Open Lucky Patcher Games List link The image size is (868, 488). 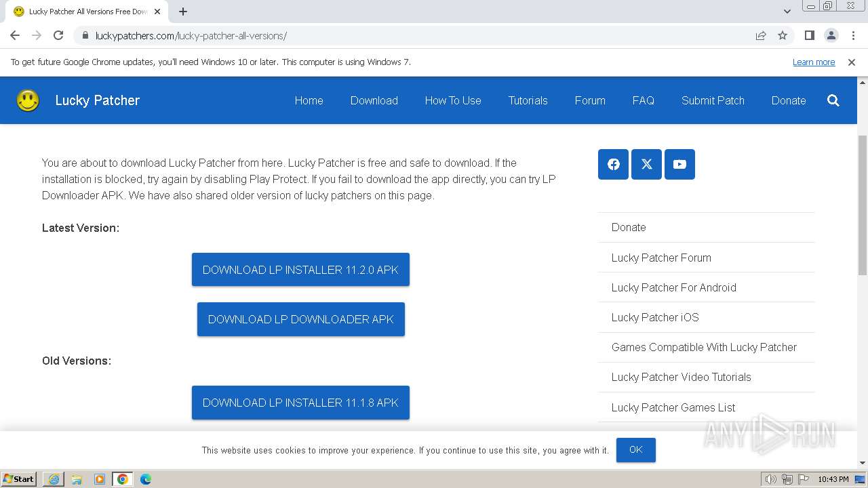click(673, 407)
